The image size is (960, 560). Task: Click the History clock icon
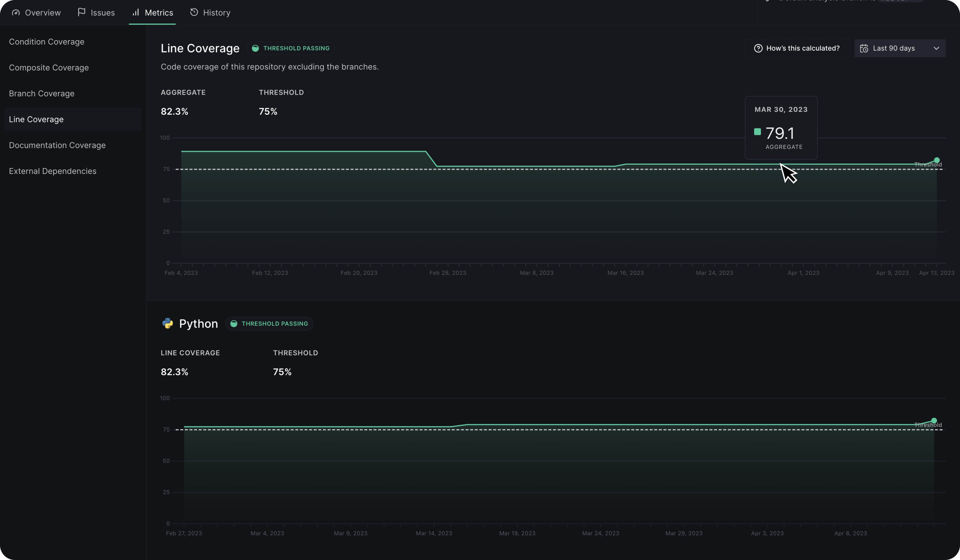pos(194,12)
